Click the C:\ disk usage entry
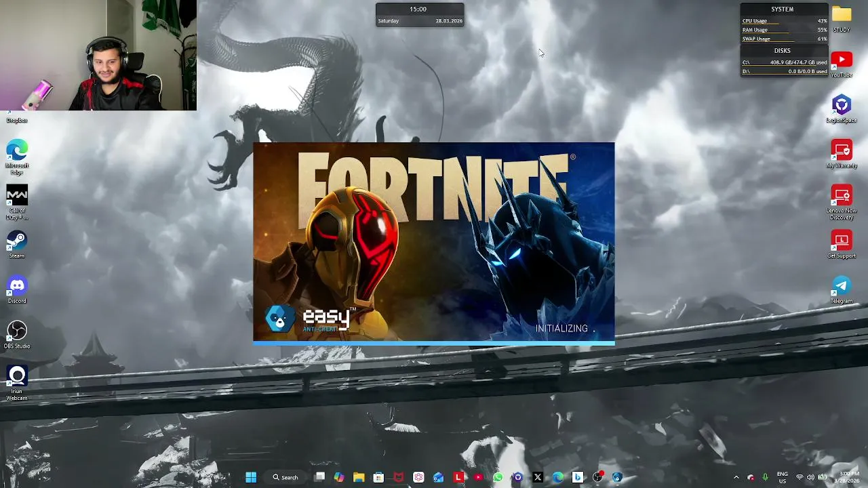This screenshot has width=868, height=488. 785,62
